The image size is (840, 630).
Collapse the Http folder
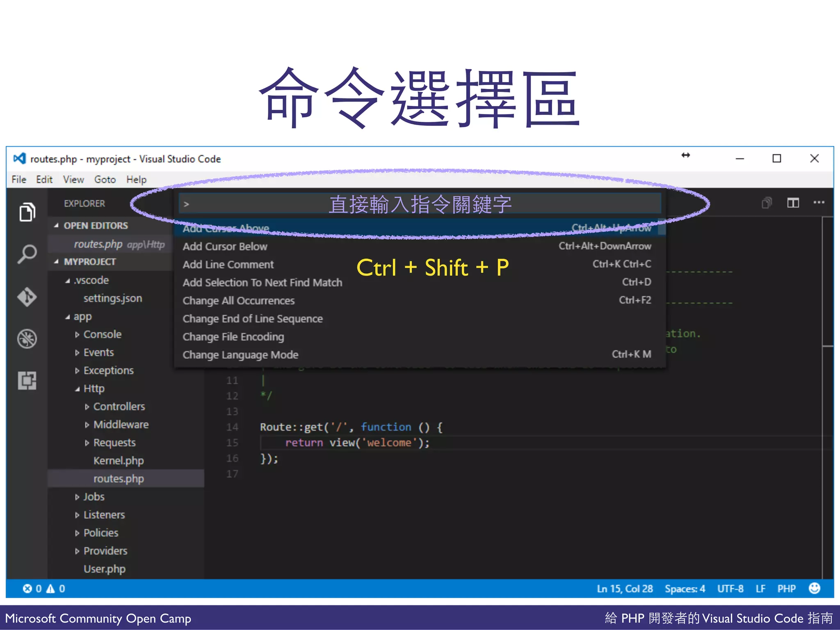77,389
